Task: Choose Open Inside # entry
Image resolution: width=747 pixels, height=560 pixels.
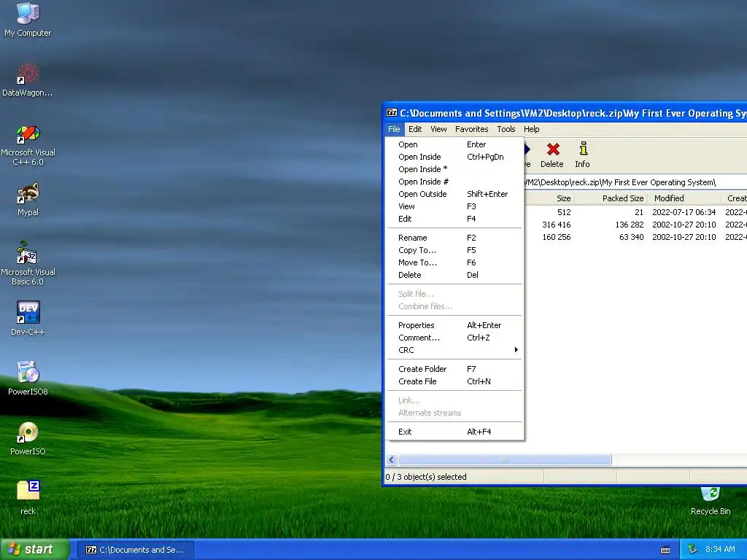Action: [454, 182]
